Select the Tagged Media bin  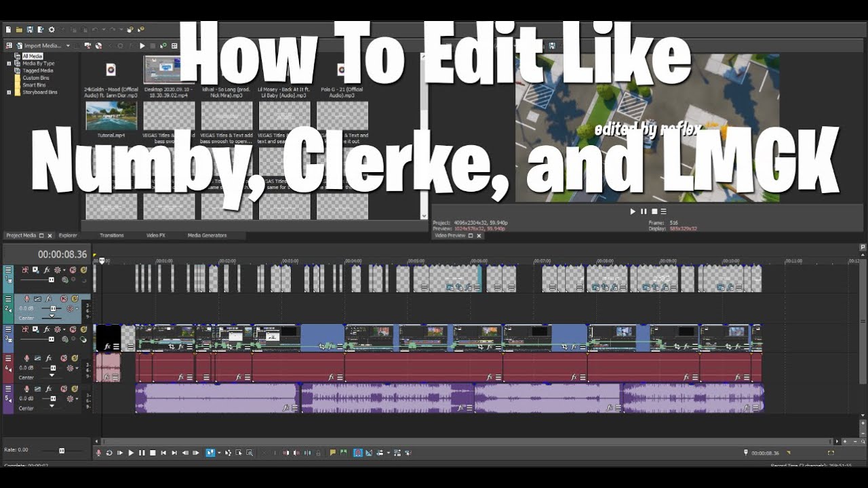coord(38,70)
